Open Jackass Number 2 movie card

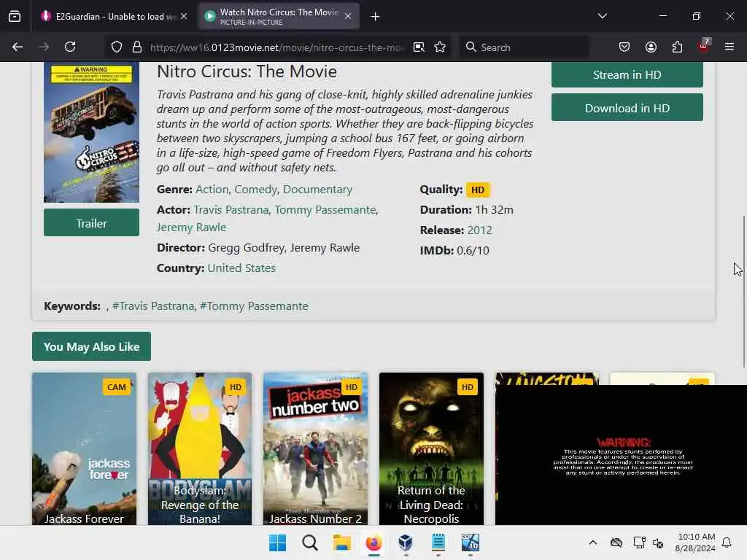(x=315, y=448)
